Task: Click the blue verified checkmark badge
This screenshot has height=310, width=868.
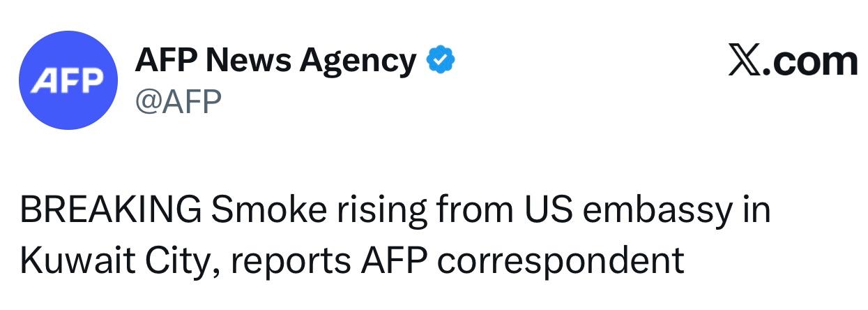Action: pos(440,61)
